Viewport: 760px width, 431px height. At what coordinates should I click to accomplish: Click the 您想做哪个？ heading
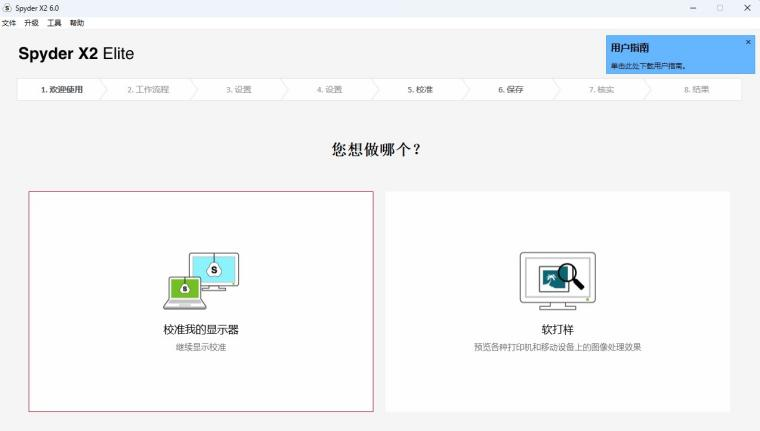pyautogui.click(x=376, y=149)
